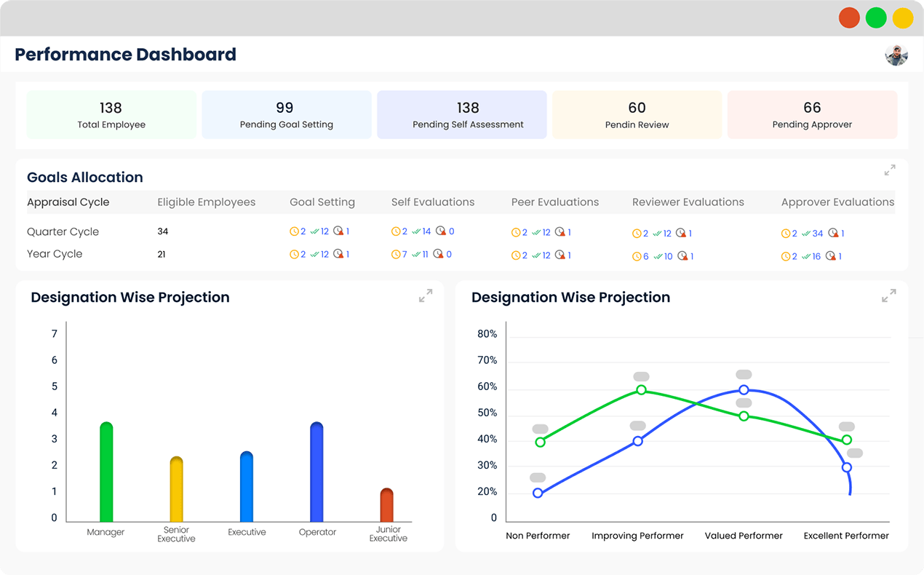Click overdue icon in Year Cycle Approver Evaluations
Screen dimensions: 924x575
(831, 256)
